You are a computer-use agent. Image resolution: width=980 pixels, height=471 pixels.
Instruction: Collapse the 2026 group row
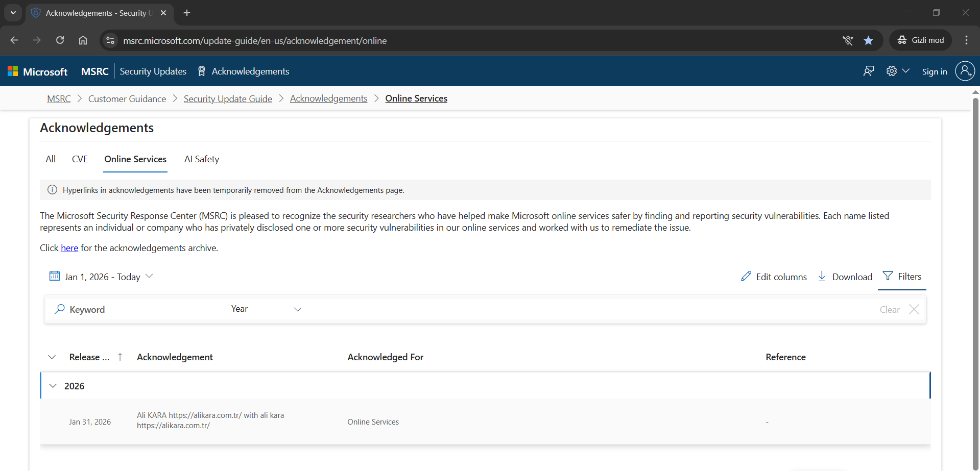click(53, 386)
